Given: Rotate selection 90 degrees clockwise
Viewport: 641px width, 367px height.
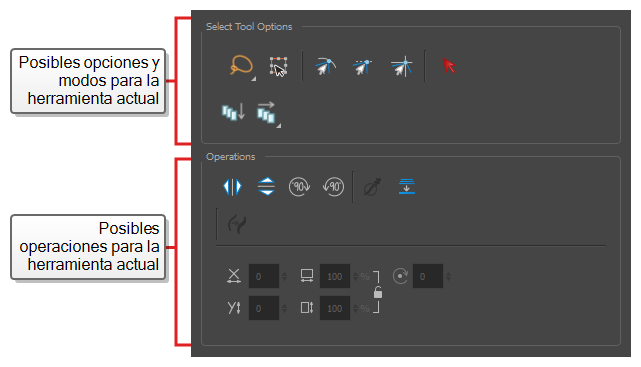Looking at the screenshot, I should 299,187.
